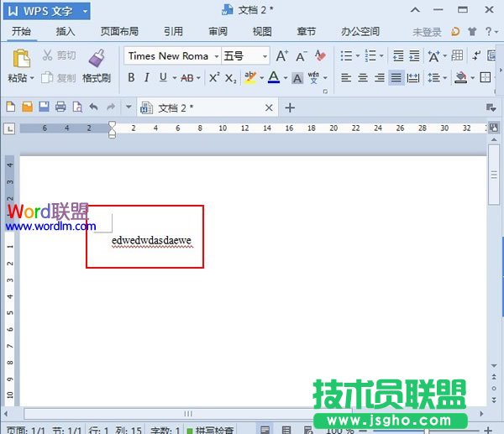Open the 开始 ribbon tab

pos(22,32)
